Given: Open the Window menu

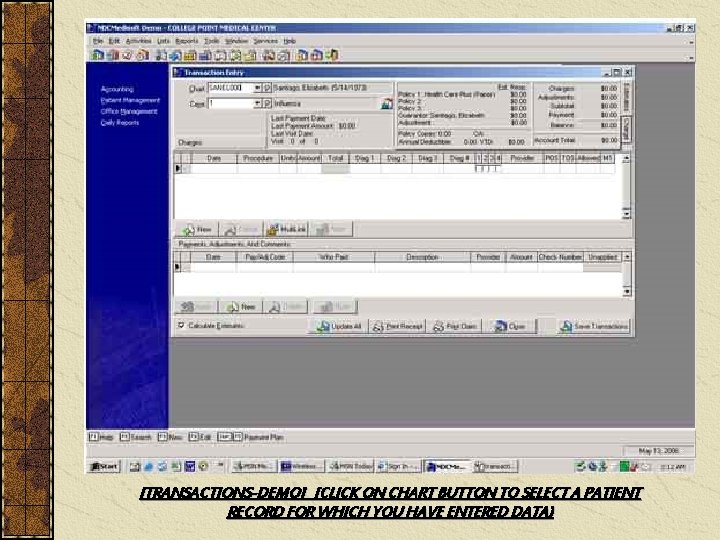Looking at the screenshot, I should tap(236, 41).
